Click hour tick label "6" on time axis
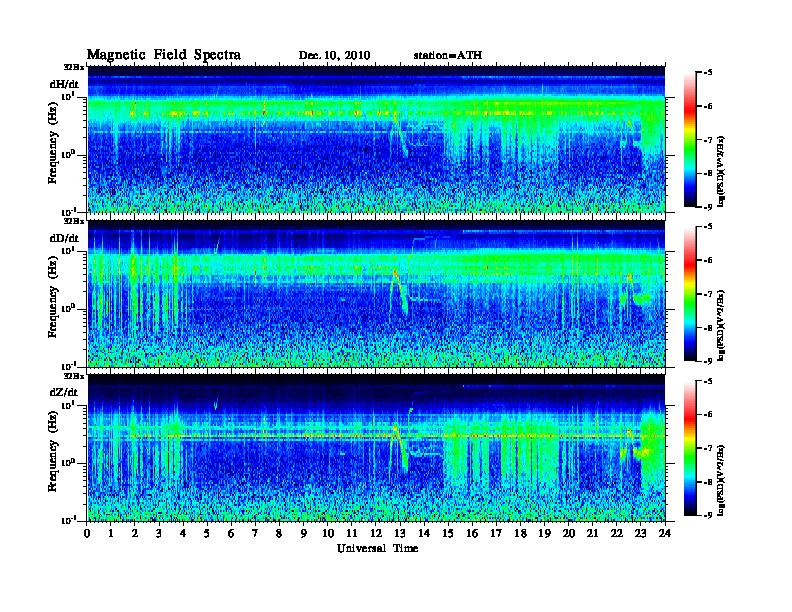Image resolution: width=792 pixels, height=612 pixels. 231,533
